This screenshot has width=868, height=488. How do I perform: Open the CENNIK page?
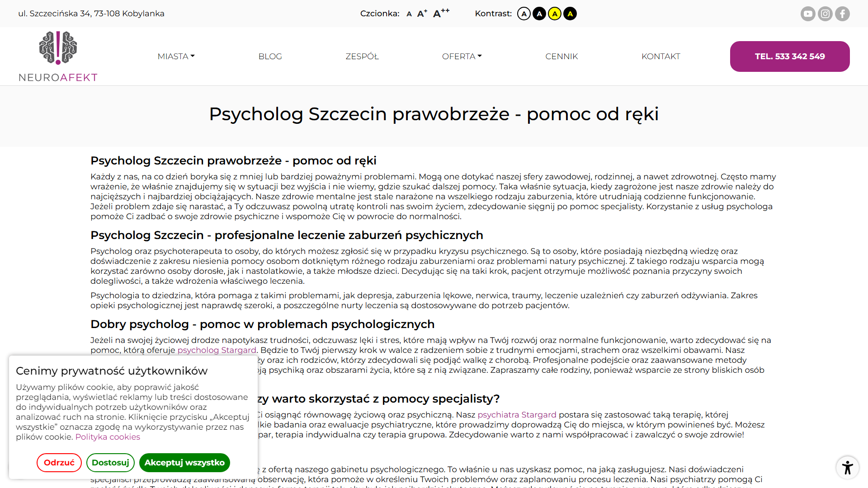click(561, 56)
